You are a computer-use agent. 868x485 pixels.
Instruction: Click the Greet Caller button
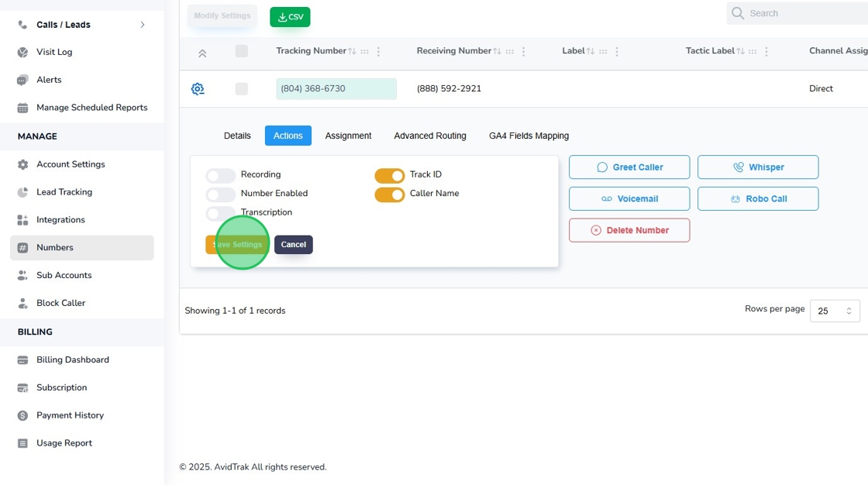(629, 167)
